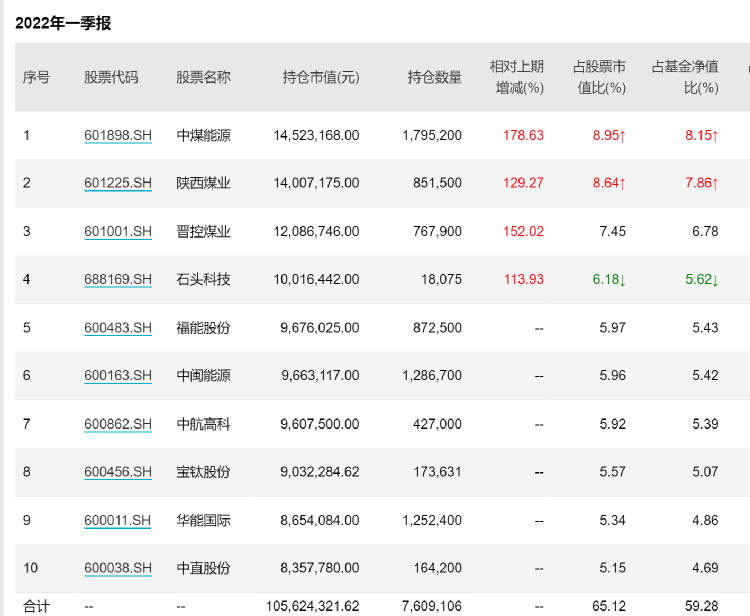Click market value 9,607,500.00
Viewport: 750px width, 616px height.
[320, 424]
